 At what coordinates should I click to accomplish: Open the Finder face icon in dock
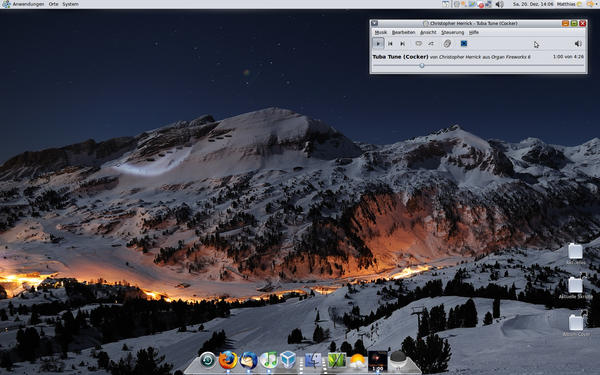coord(313,360)
